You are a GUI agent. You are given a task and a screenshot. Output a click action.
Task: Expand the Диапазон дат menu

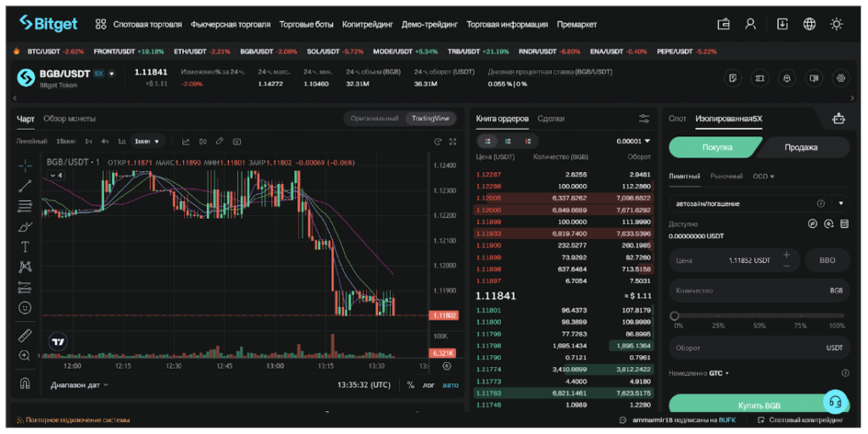coord(80,385)
